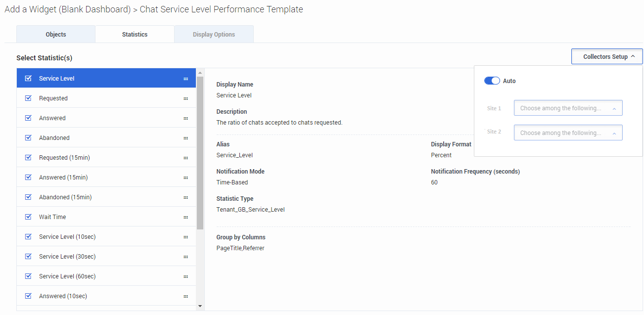Open the Site 1 collector dropdown
Screen dimensions: 644x315
click(x=568, y=108)
